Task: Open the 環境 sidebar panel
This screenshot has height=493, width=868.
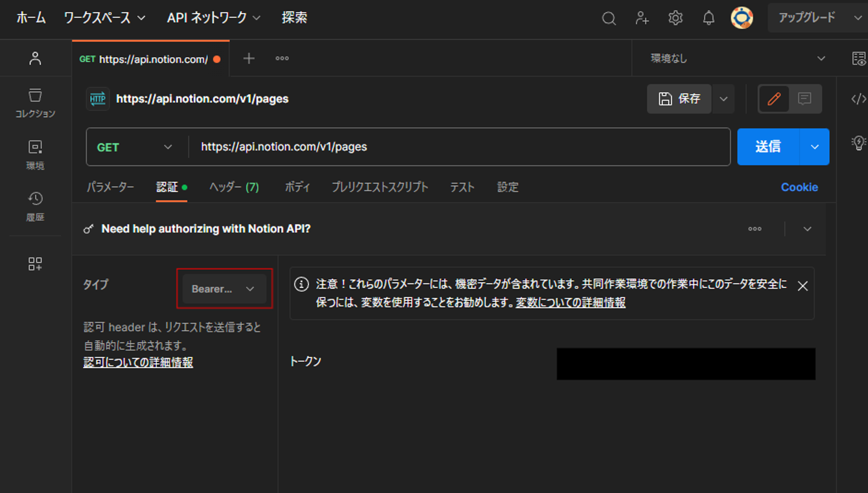Action: tap(35, 154)
